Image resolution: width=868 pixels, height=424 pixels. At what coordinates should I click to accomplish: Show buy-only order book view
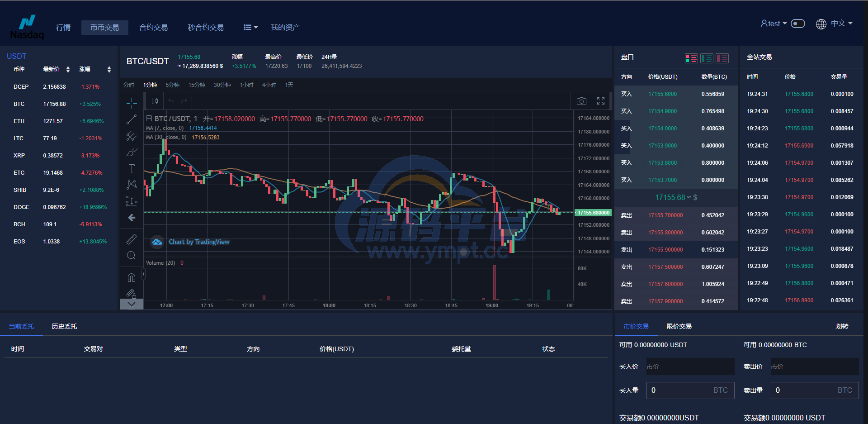click(x=707, y=58)
